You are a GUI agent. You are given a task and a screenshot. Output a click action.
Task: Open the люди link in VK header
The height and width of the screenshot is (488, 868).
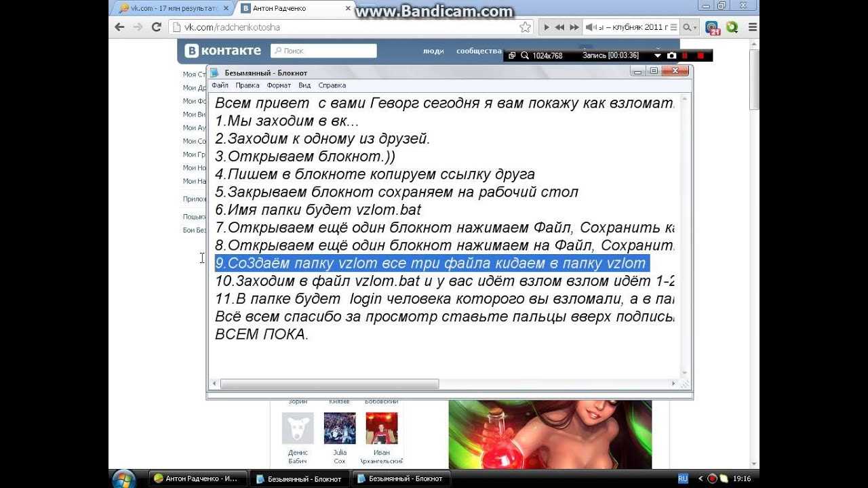[x=433, y=51]
